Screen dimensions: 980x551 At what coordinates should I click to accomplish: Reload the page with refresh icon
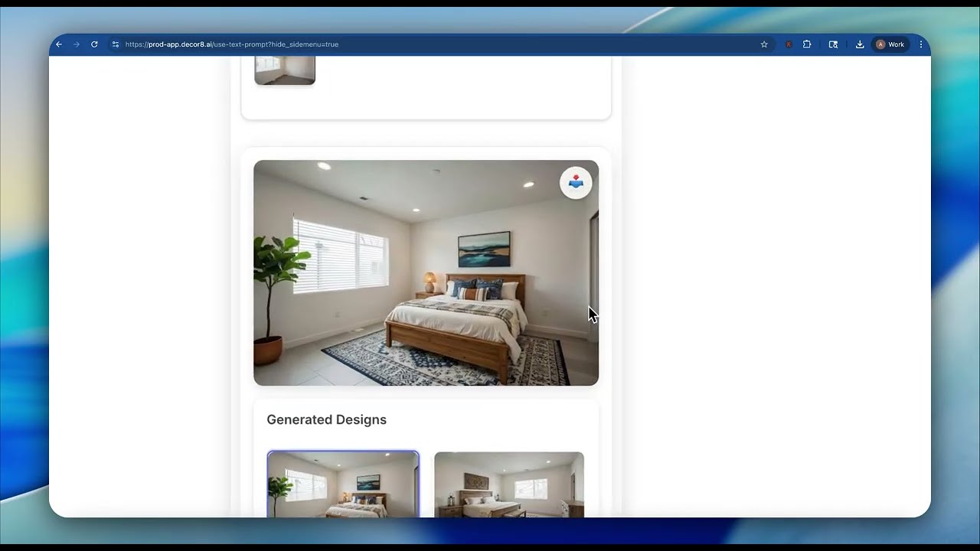(94, 44)
